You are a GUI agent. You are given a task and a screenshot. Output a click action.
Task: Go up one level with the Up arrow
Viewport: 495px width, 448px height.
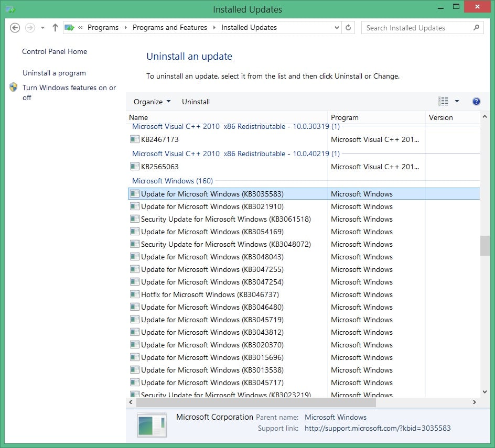(55, 28)
